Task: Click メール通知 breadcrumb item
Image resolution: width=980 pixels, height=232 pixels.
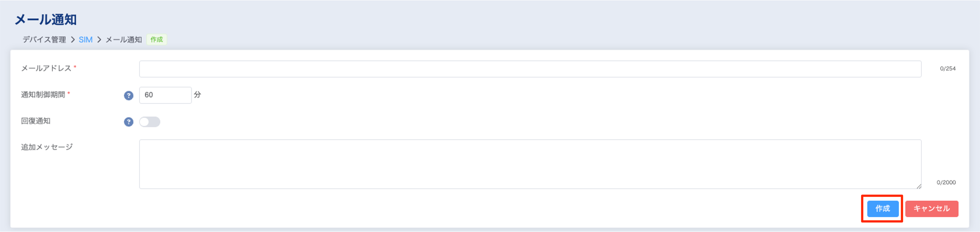Action: pyautogui.click(x=124, y=40)
